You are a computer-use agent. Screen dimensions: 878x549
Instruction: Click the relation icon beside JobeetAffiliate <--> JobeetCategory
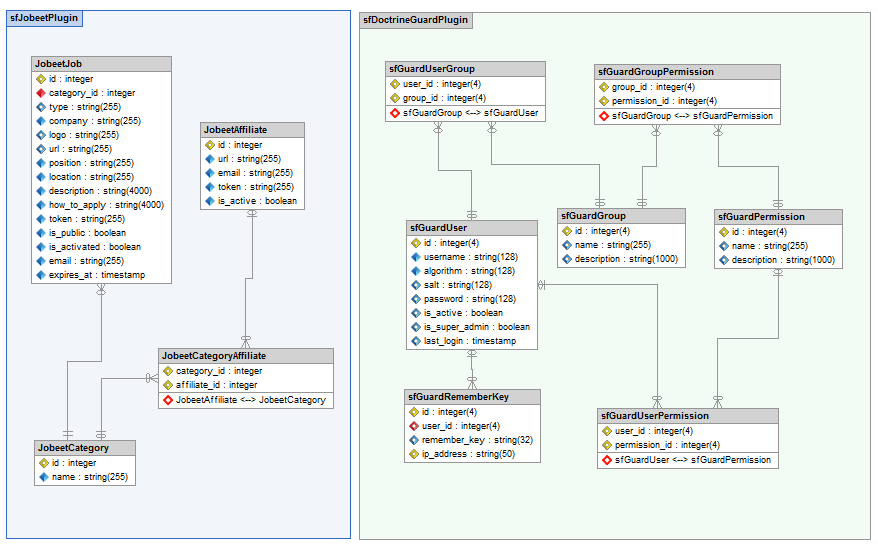coord(167,400)
